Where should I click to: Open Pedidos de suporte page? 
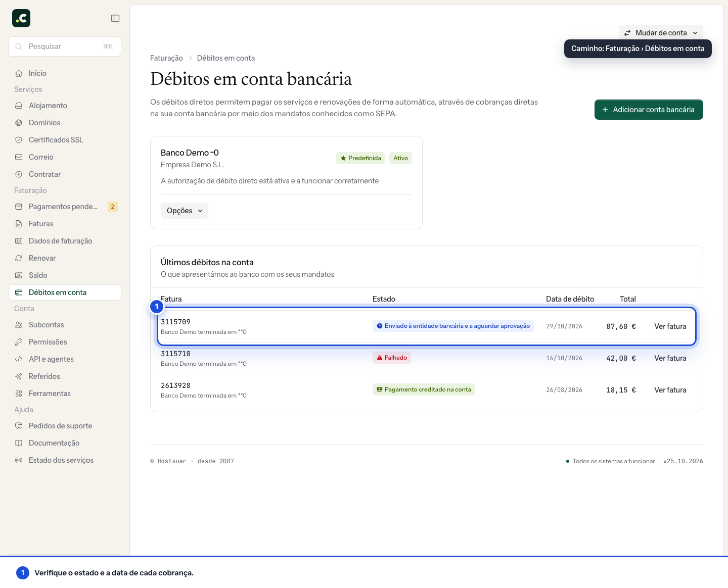(65, 426)
